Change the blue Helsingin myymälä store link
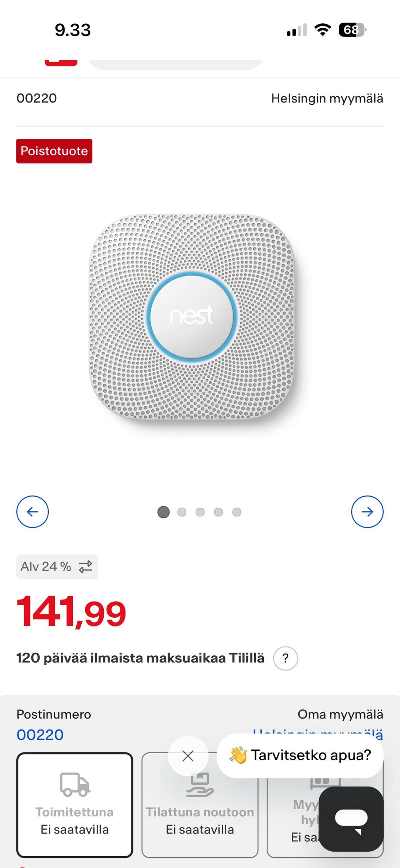The width and height of the screenshot is (400, 868). click(318, 735)
